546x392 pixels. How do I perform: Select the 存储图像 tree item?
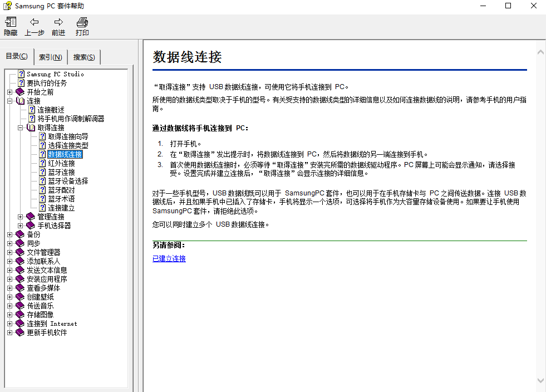(41, 315)
